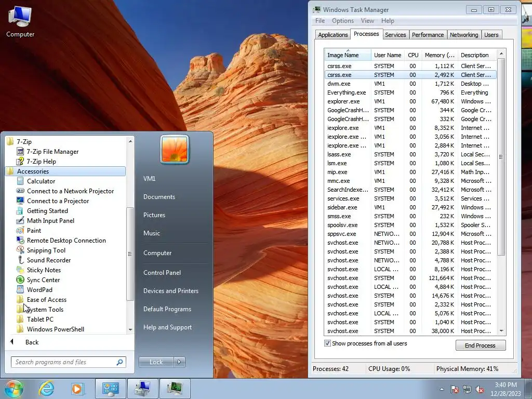Open Getting Started item
Image resolution: width=532 pixels, height=399 pixels.
pos(47,211)
